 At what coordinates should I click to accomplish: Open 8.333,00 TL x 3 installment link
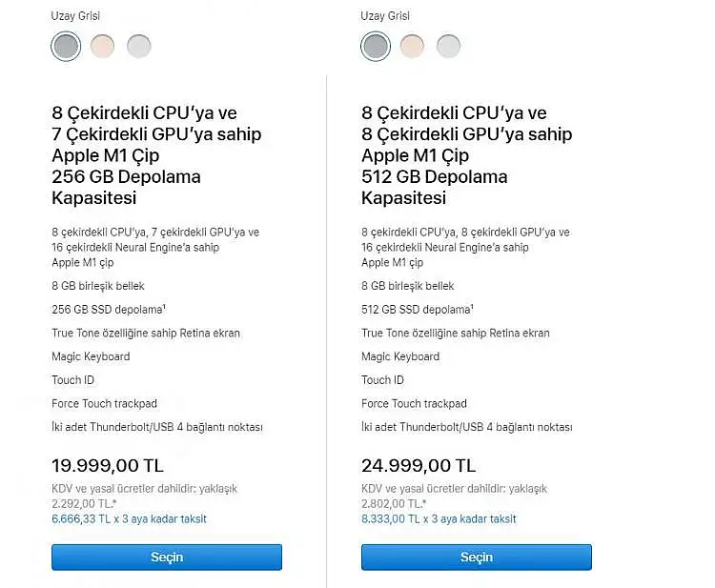(x=439, y=518)
